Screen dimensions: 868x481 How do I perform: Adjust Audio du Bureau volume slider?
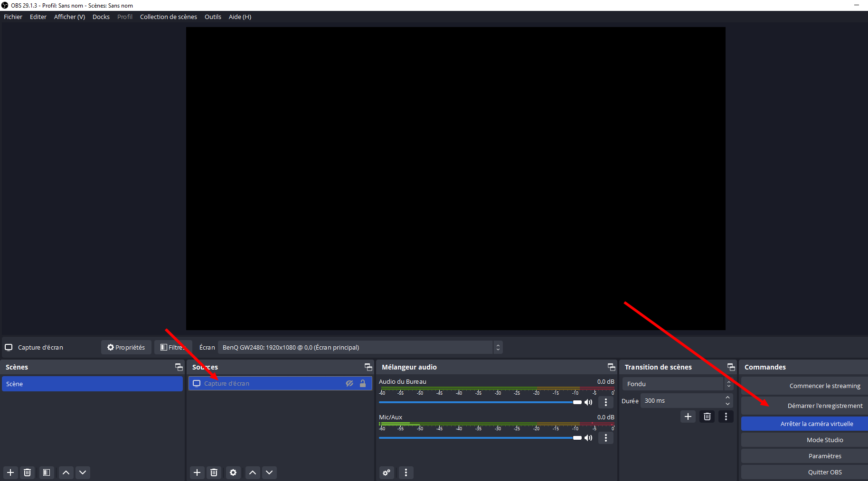(480, 402)
